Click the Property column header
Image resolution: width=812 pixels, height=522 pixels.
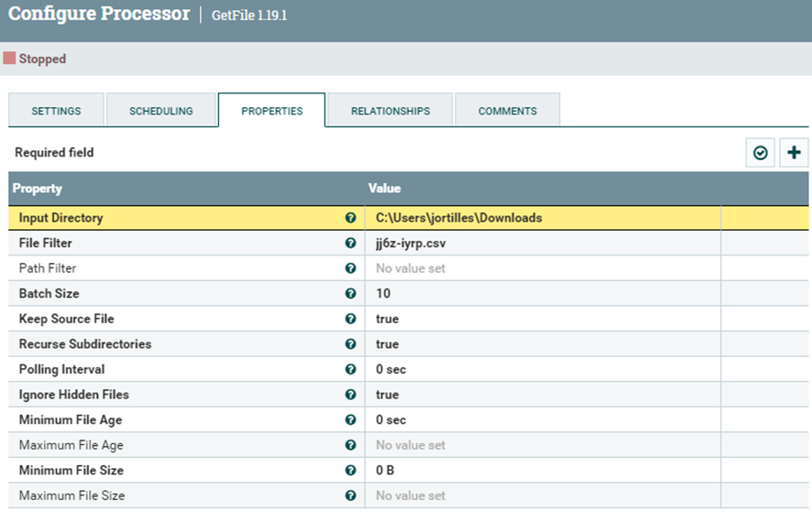38,189
